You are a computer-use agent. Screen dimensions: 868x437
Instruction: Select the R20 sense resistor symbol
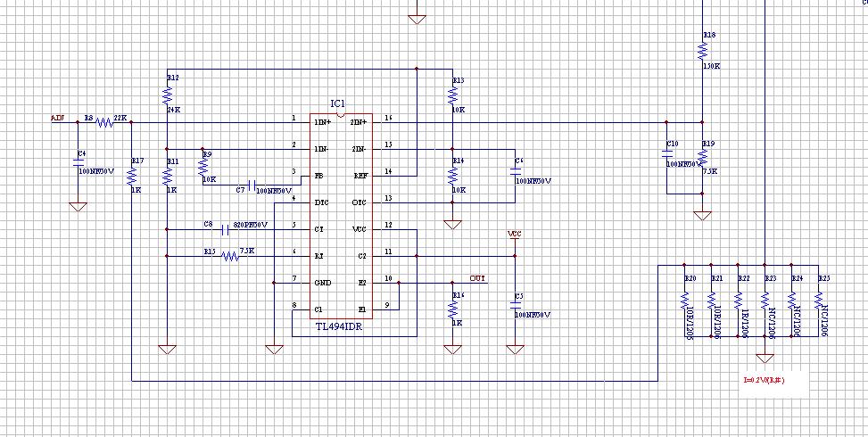684,301
